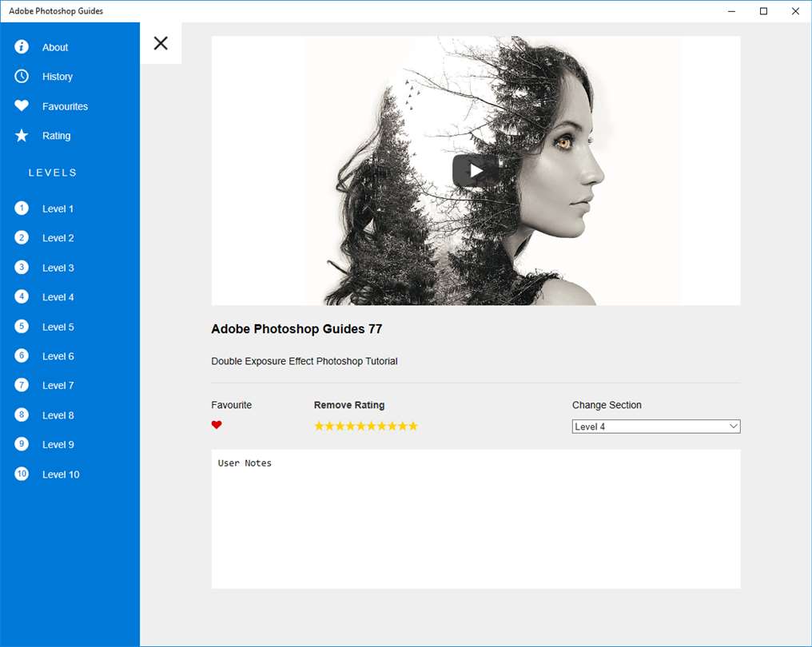Screen dimensions: 812x647
Task: Open the Rating menu item
Action: 57,136
